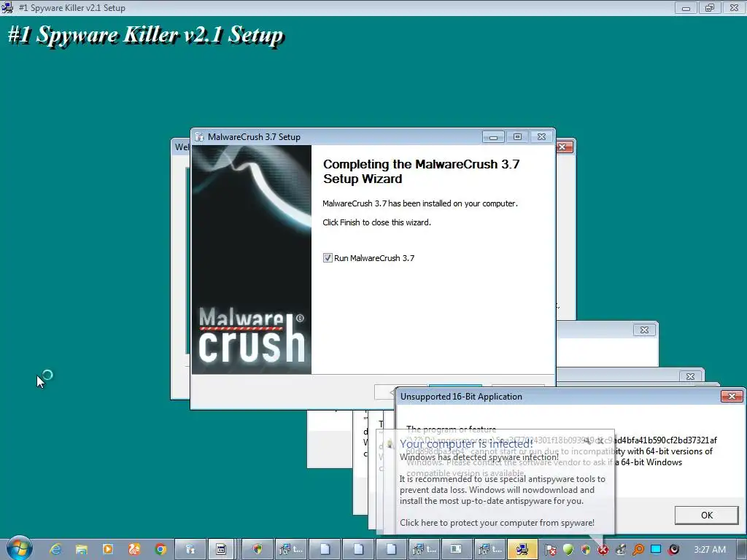Open Windows Explorer folder from taskbar
This screenshot has width=747, height=560.
tap(82, 550)
